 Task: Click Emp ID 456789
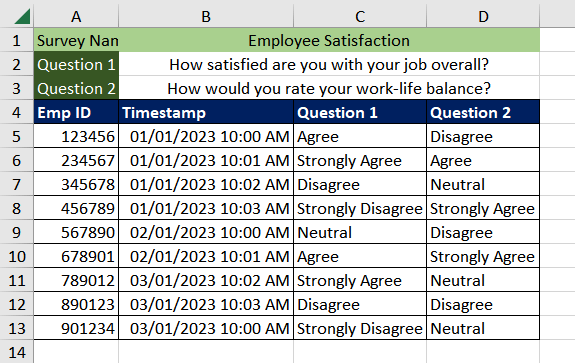coord(76,208)
